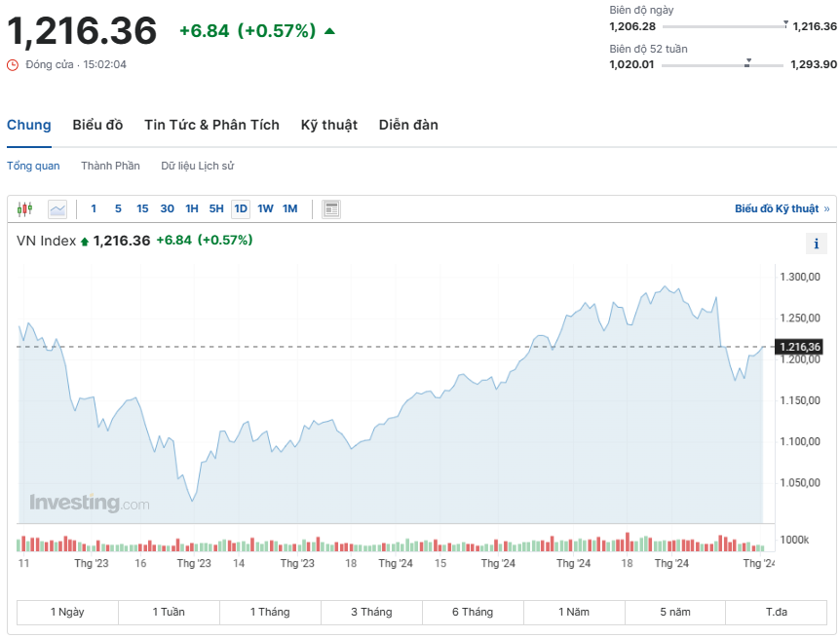The image size is (840, 638).
Task: Click the 52-week range slider marker
Action: pos(747,61)
